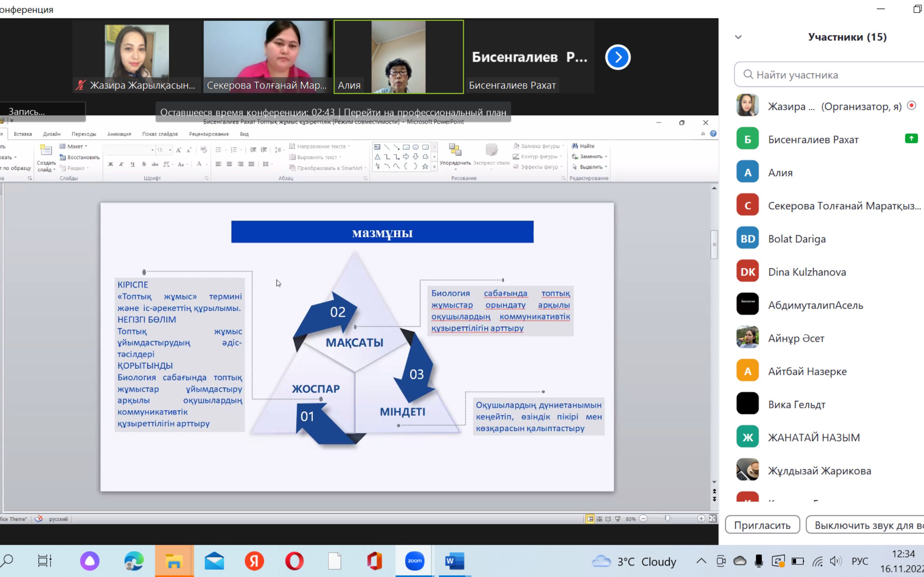Click the slide sorter view icon
The height and width of the screenshot is (577, 924).
pos(599,519)
